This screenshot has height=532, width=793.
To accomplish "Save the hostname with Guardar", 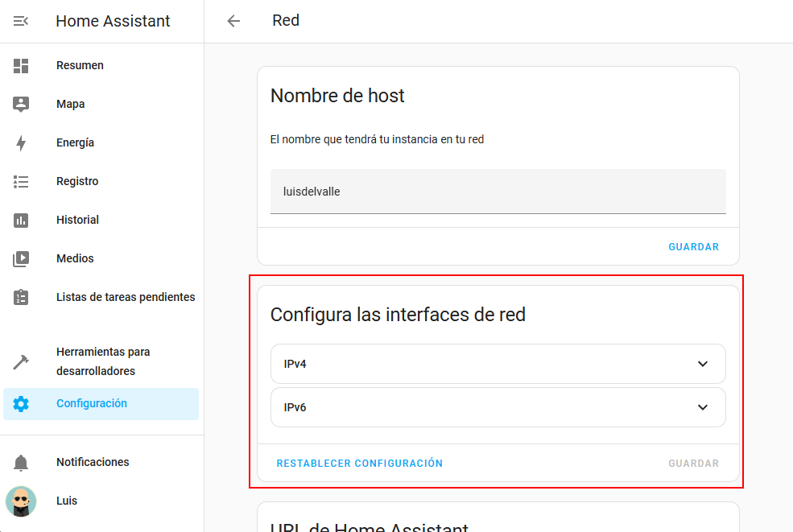I will (693, 247).
